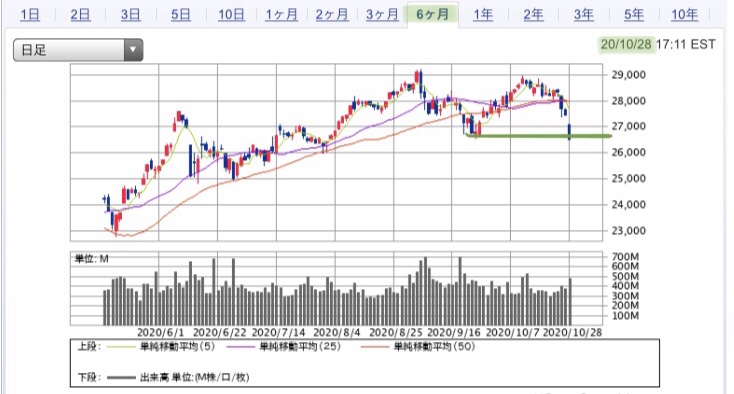The height and width of the screenshot is (394, 734).
Task: Open the 2年 period tab
Action: tap(533, 15)
